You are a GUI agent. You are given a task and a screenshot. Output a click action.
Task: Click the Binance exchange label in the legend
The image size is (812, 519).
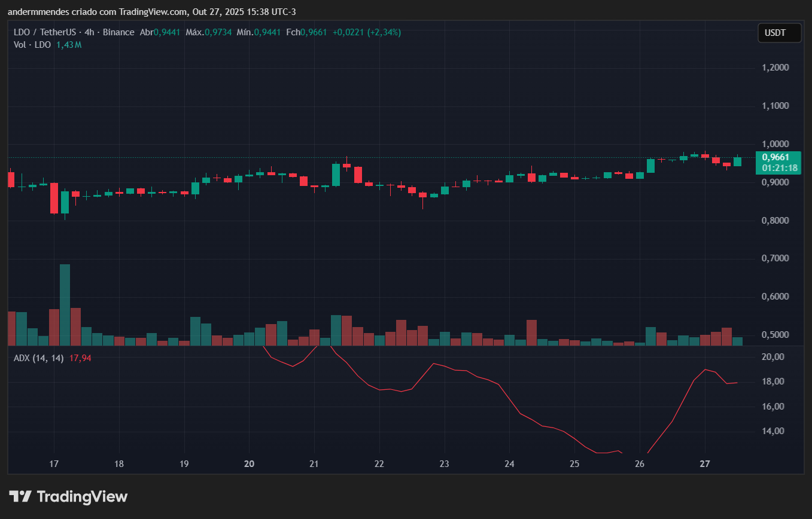(x=118, y=32)
